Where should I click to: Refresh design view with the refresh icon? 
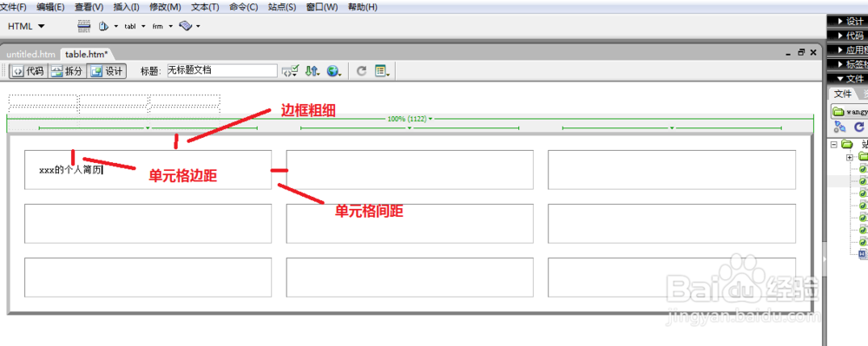[361, 71]
